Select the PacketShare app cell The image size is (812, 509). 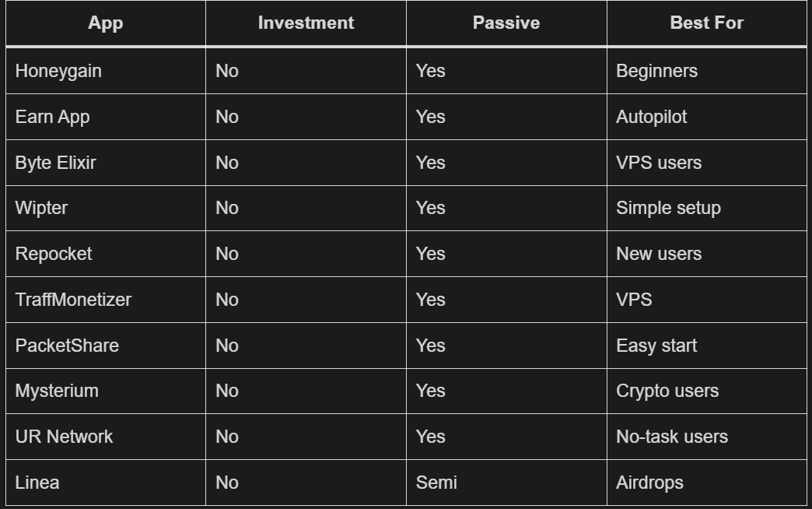67,346
